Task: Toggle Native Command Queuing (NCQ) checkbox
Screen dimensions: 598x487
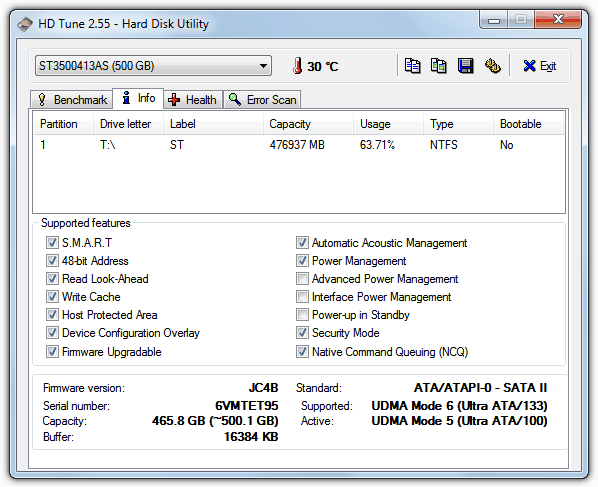Action: click(x=302, y=351)
